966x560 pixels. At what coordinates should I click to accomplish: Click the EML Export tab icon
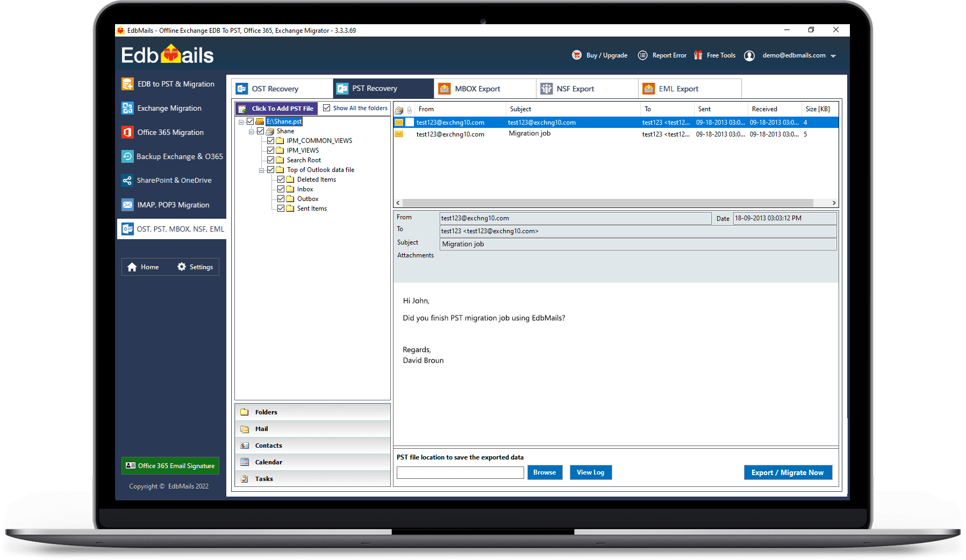649,89
